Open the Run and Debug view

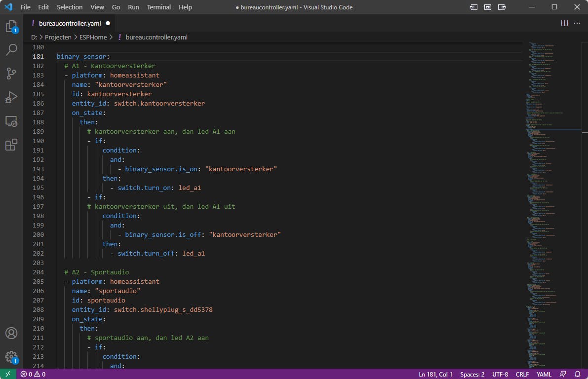click(11, 97)
